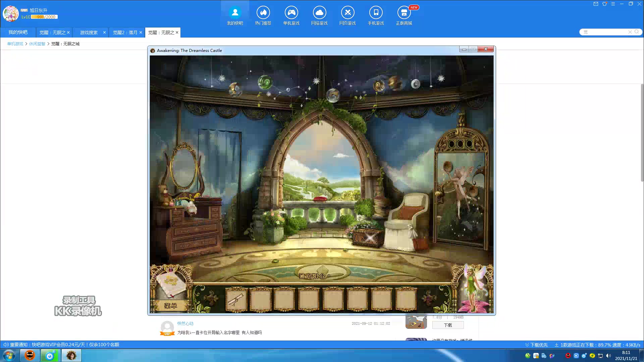Open the 休闲益智 breadcrumb link
The image size is (644, 362).
click(x=37, y=44)
